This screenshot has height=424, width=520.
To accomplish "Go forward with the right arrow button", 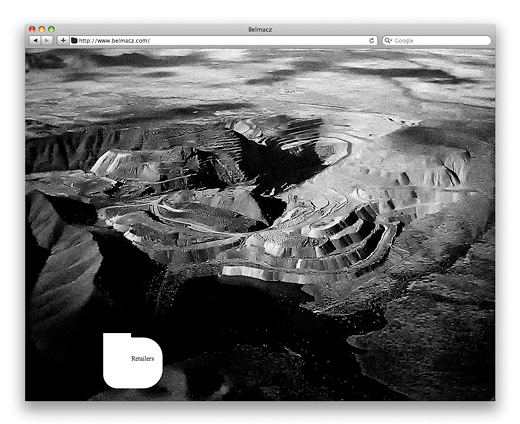I will coord(47,41).
